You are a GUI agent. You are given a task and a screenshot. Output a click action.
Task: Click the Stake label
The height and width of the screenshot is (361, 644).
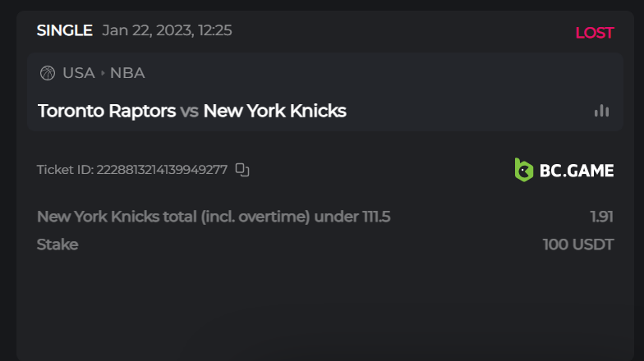57,244
